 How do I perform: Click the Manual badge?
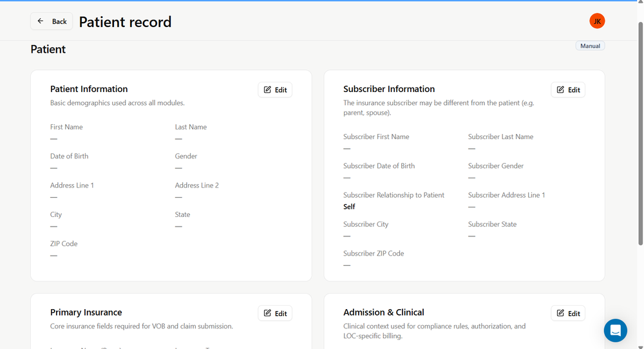(x=590, y=46)
